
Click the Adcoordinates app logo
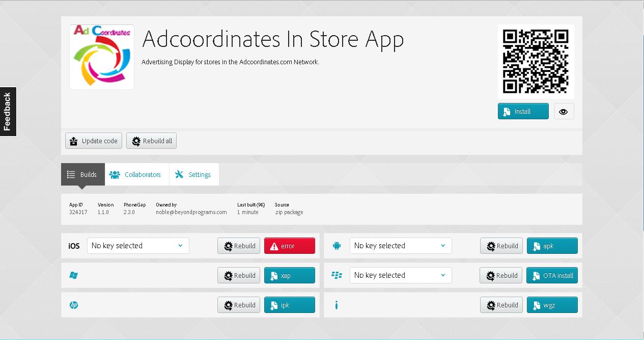[x=102, y=57]
